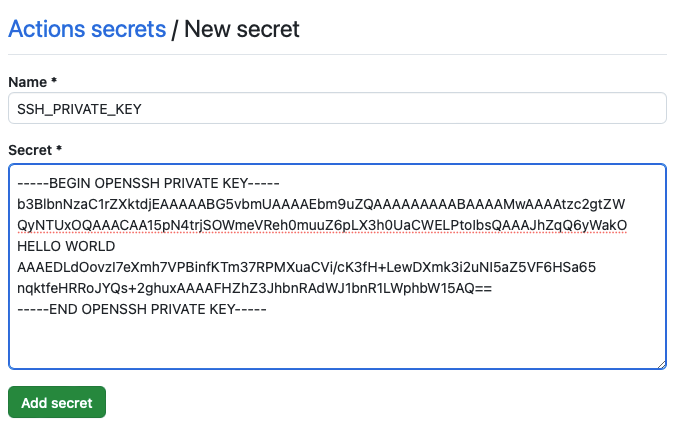This screenshot has width=677, height=431.
Task: Click the Name field label
Action: click(x=28, y=82)
